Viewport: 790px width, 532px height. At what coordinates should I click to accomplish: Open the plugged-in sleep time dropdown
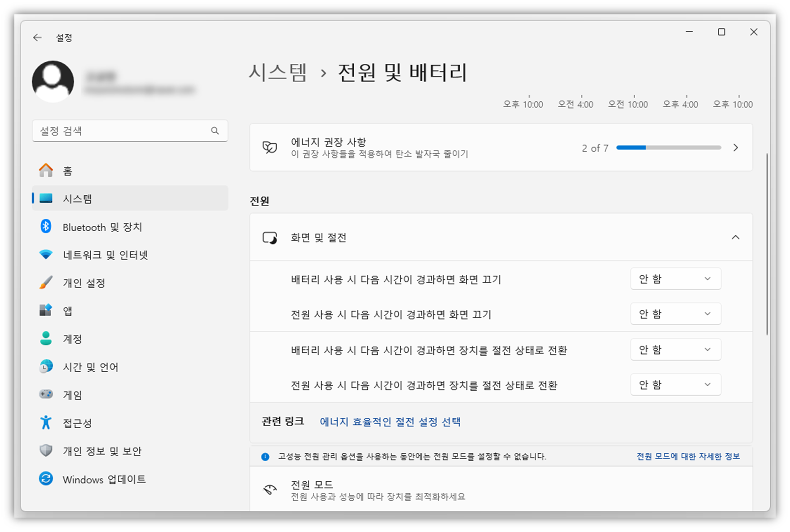tap(675, 384)
